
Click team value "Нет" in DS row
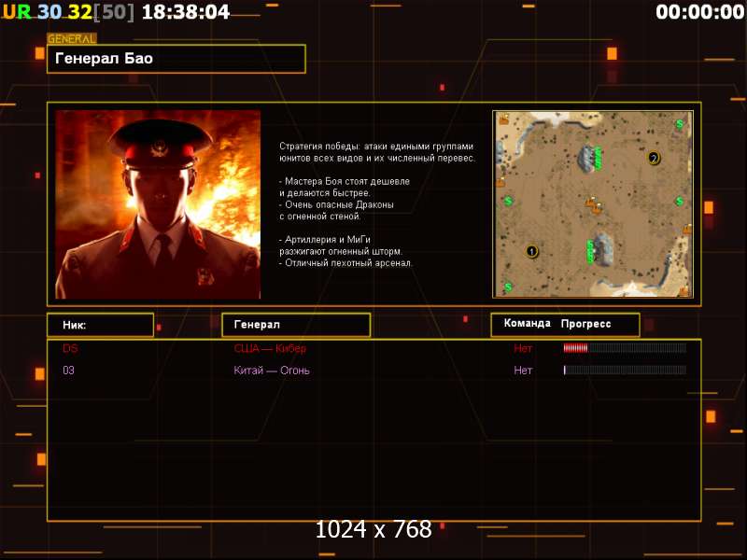coord(523,348)
